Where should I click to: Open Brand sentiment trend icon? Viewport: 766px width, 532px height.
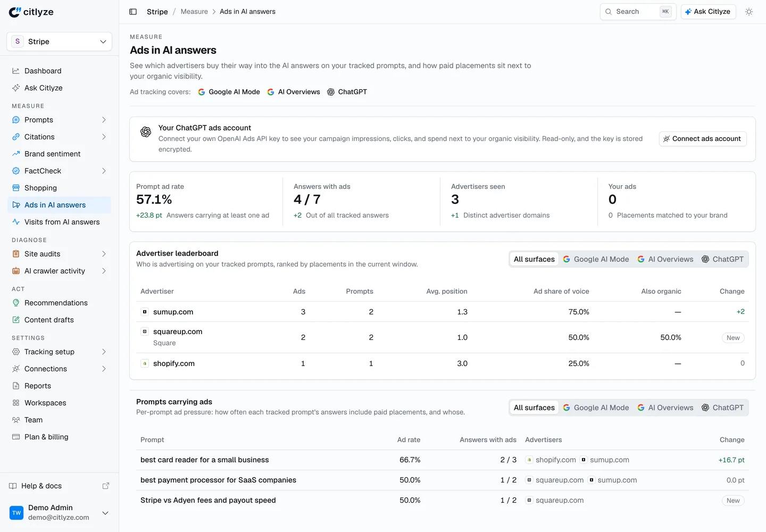tap(16, 154)
